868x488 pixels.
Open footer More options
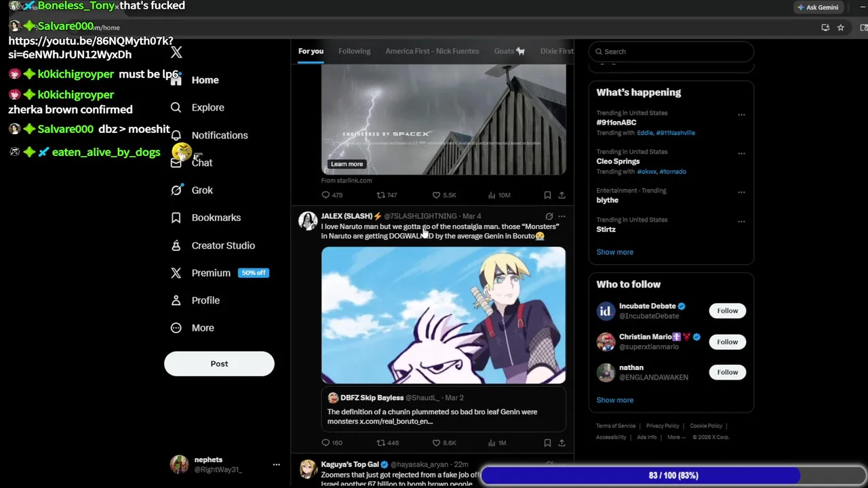(x=675, y=437)
